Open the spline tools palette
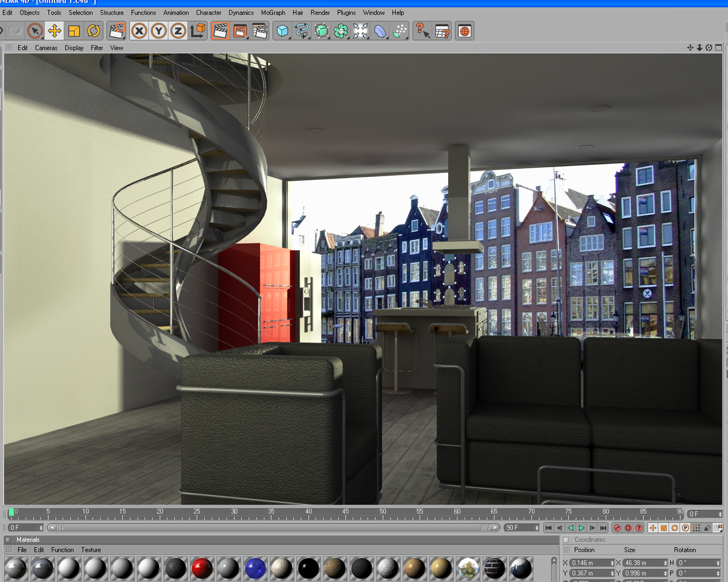Screen dimensions: 728x582 point(302,31)
